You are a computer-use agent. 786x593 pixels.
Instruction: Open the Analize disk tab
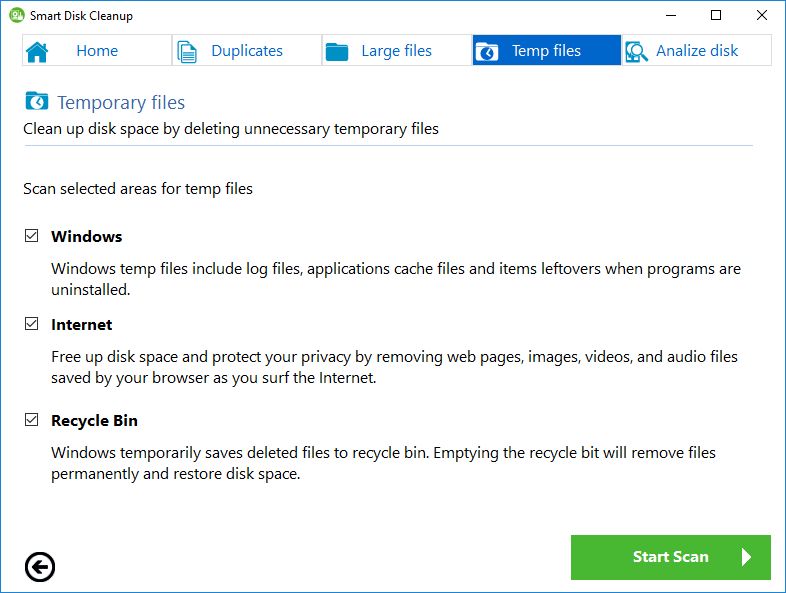pyautogui.click(x=696, y=51)
